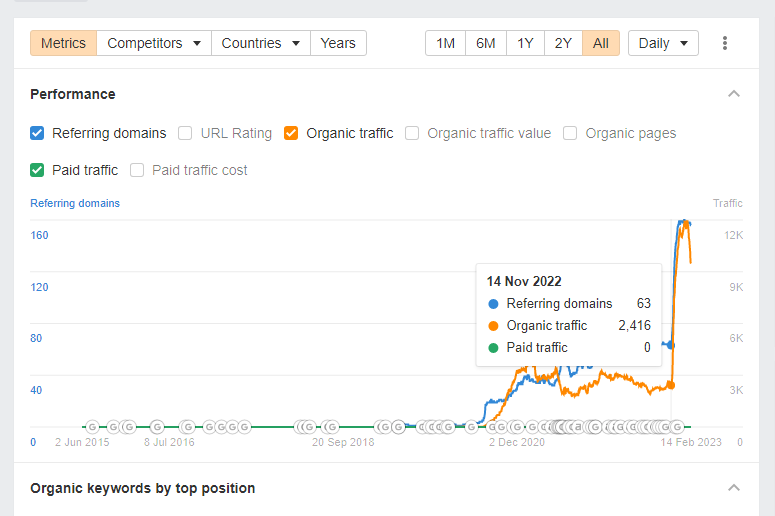Open the Competitors dropdown
775x516 pixels.
154,43
